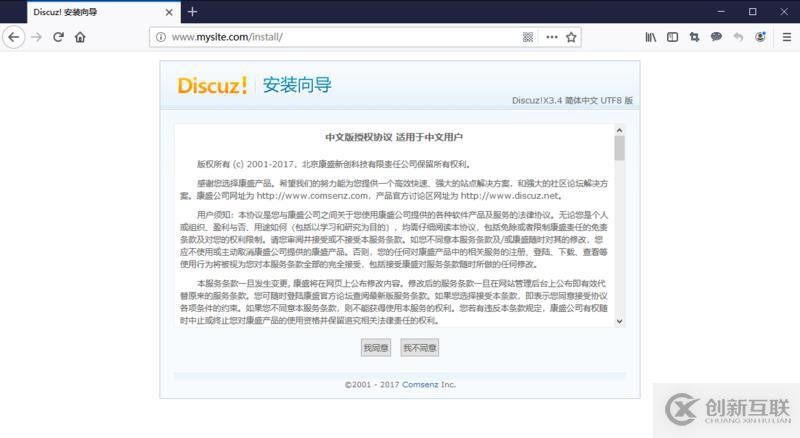The width and height of the screenshot is (800, 438).
Task: Click the forward navigation arrow
Action: [36, 37]
